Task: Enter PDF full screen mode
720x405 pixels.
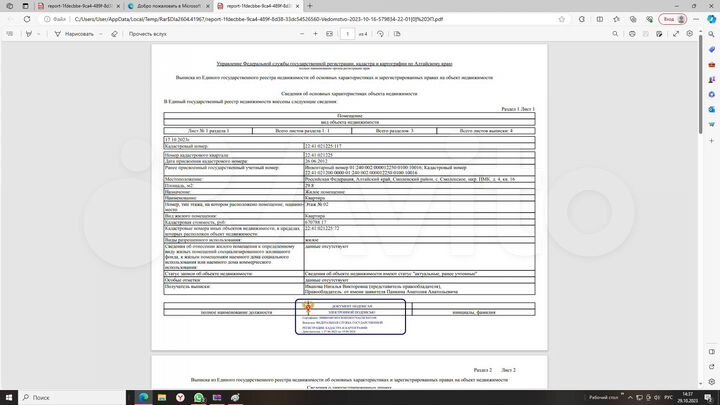Action: (676, 34)
